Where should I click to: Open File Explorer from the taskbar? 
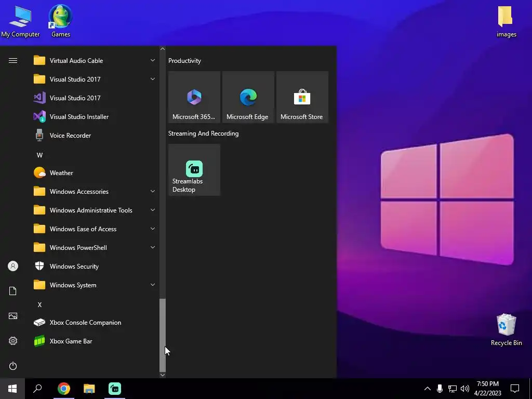click(x=89, y=389)
